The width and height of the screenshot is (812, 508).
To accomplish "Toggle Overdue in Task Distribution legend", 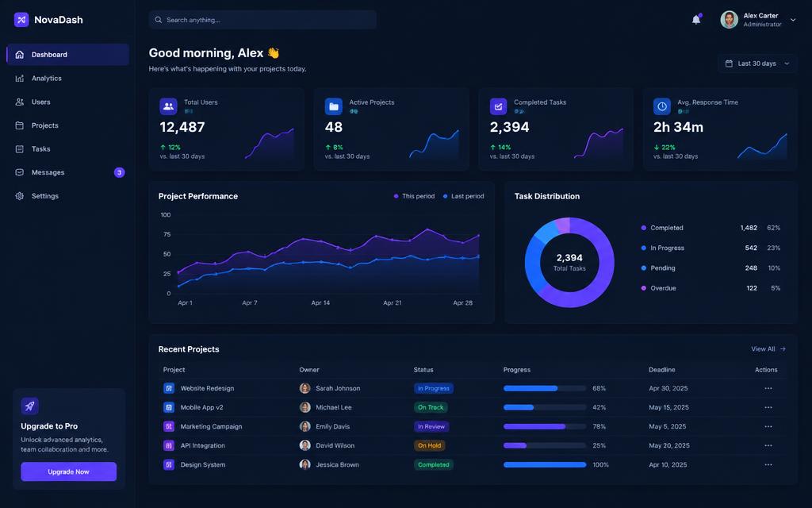I will 659,288.
